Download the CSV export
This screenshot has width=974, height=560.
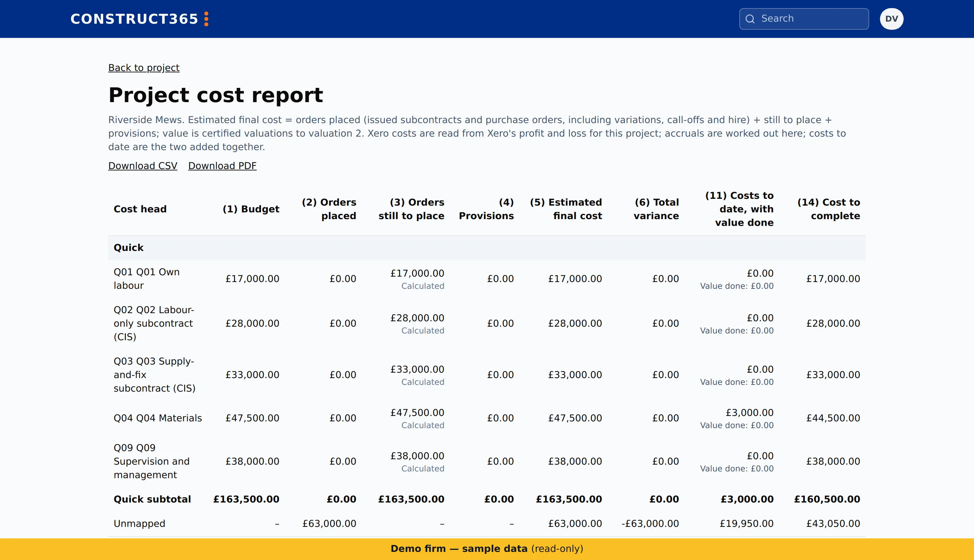point(143,166)
